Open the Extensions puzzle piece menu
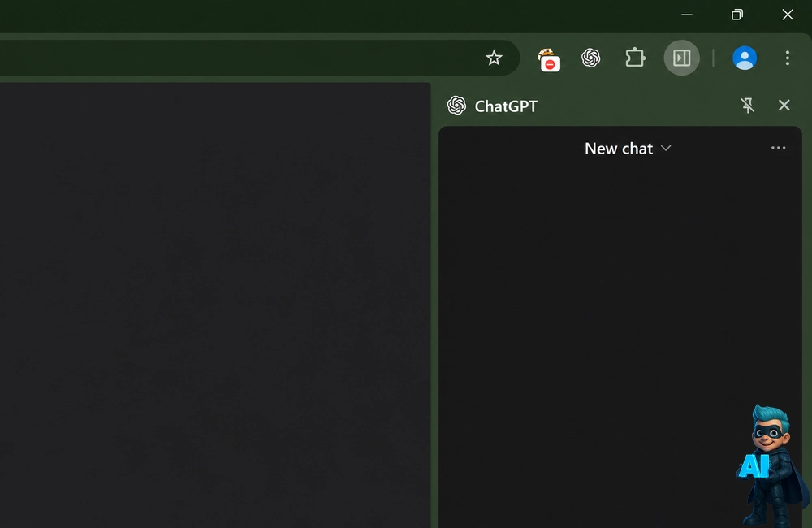Image resolution: width=812 pixels, height=528 pixels. (635, 58)
